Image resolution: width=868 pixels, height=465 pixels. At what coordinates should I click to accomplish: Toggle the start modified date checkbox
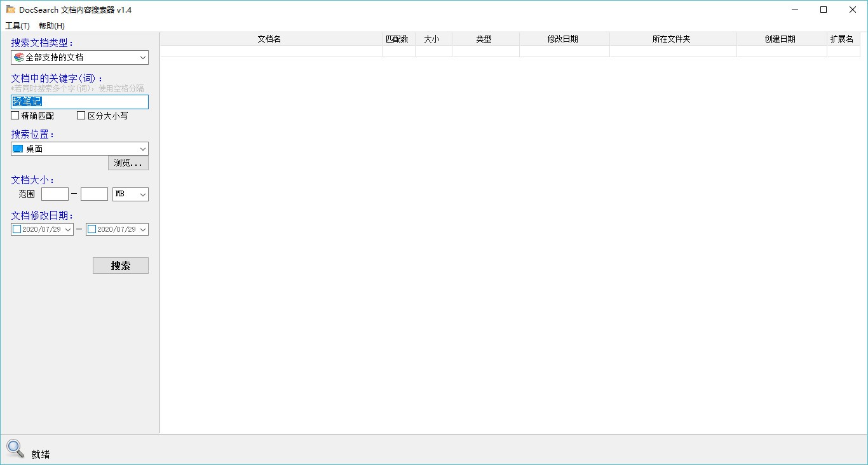[17, 229]
